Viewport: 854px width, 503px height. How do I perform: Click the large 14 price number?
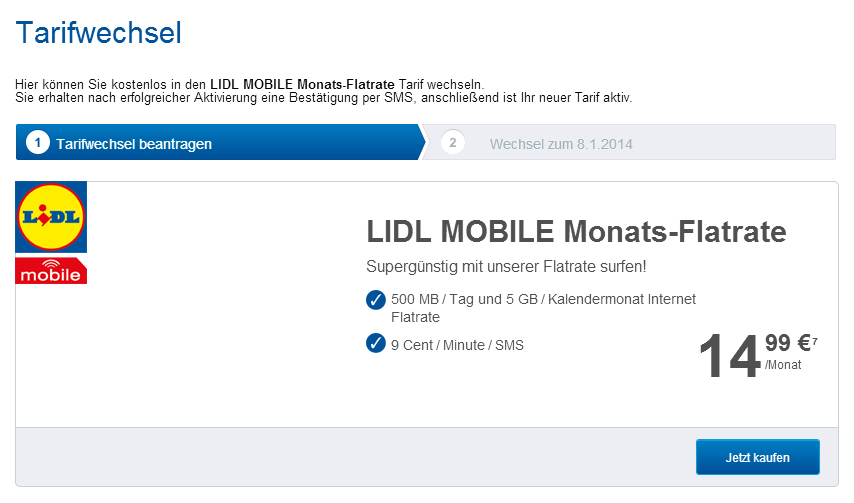pos(729,358)
